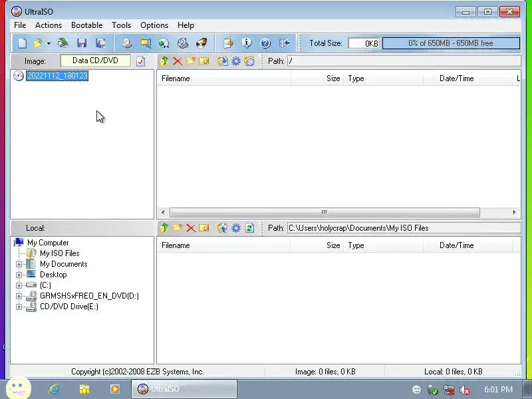Screen dimensions: 532x399
Task: Click the Burn CD/DVD Image flame icon
Action: [201, 43]
